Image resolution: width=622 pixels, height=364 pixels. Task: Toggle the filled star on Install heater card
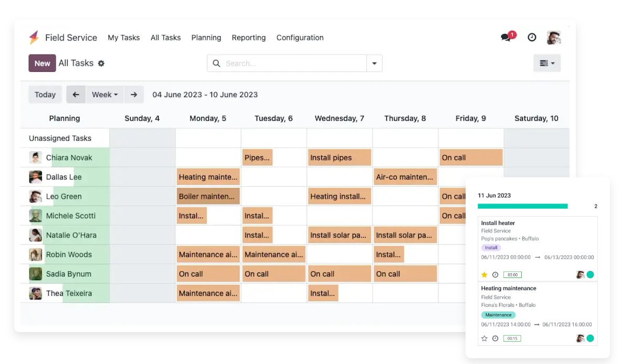point(484,275)
